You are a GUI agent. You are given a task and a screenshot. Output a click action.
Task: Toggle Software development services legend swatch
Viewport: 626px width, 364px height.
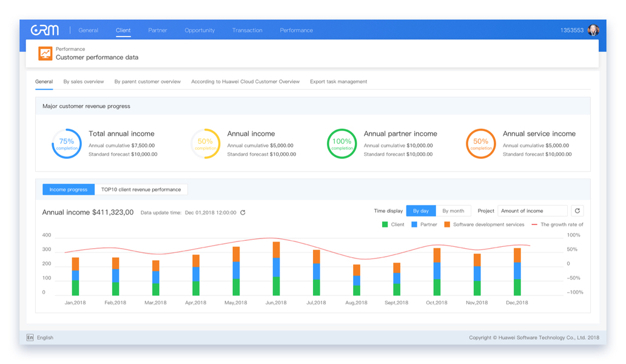click(447, 224)
